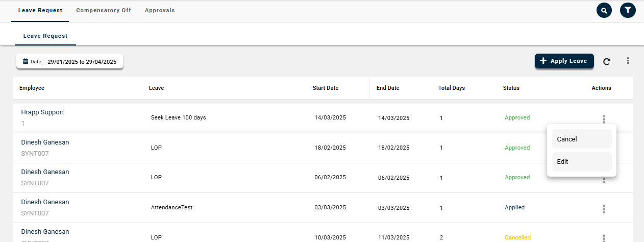
Task: Open actions dots for the AttendanceTest row
Action: coord(604,209)
